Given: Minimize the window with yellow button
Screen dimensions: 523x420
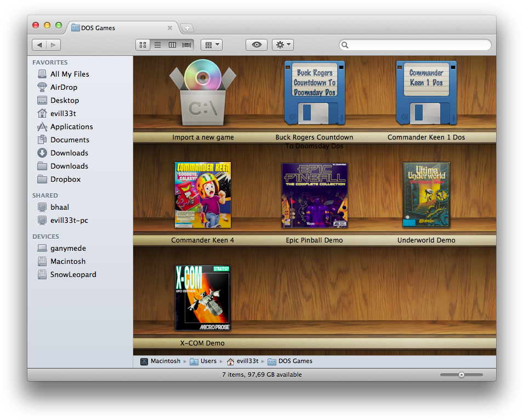Looking at the screenshot, I should (47, 25).
